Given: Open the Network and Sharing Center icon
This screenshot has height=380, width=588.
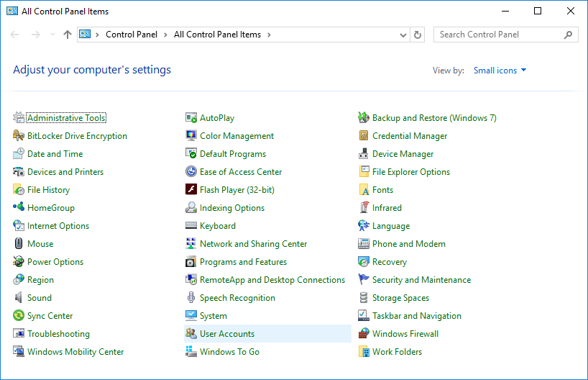Looking at the screenshot, I should click(x=191, y=244).
